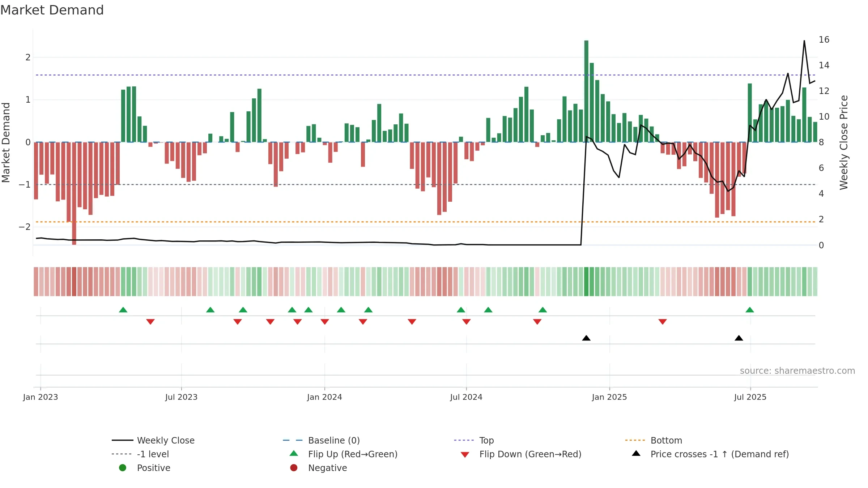This screenshot has width=868, height=488.
Task: Click the Jul 2024 axis label
Action: [x=466, y=397]
